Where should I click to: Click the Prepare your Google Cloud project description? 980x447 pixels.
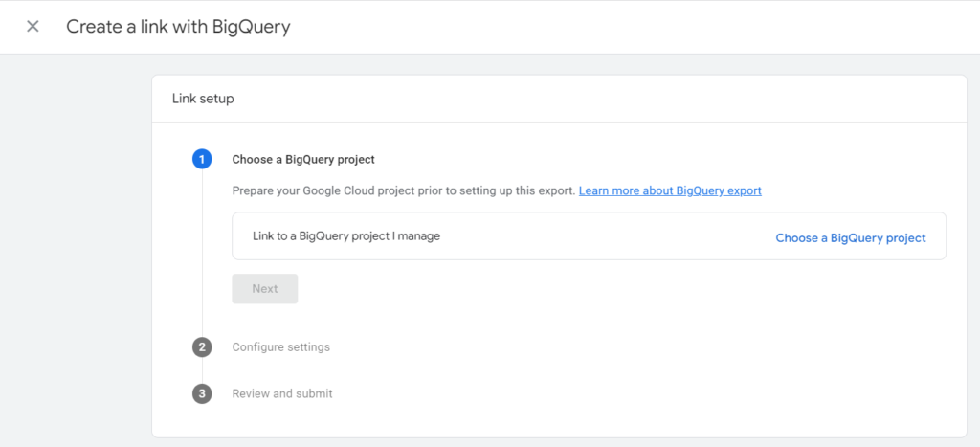point(403,190)
